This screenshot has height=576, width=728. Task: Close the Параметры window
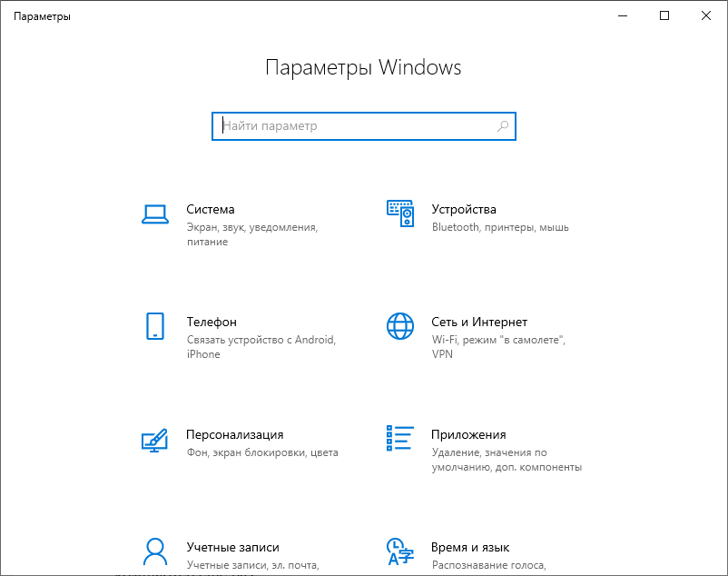point(705,15)
